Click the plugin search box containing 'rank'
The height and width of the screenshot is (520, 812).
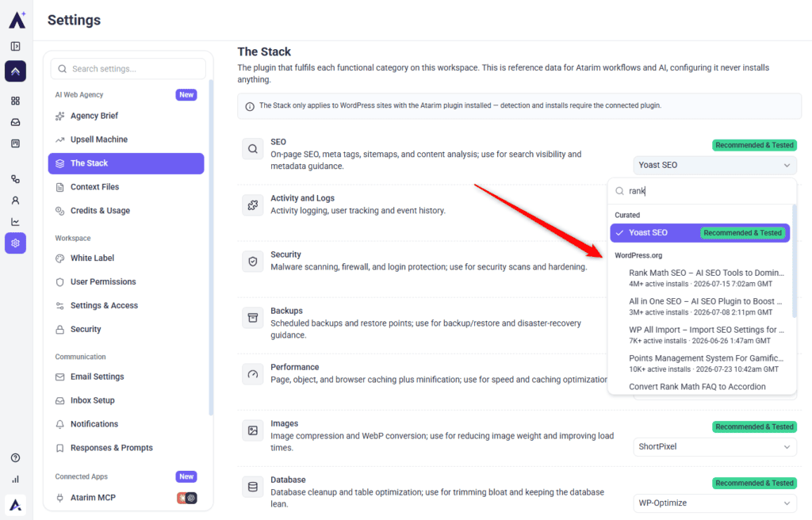pyautogui.click(x=703, y=191)
